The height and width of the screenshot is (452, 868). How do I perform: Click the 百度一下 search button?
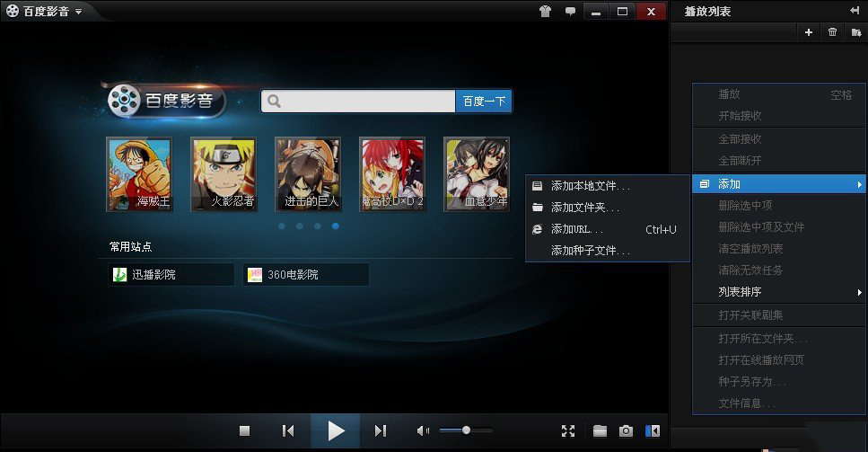click(484, 102)
